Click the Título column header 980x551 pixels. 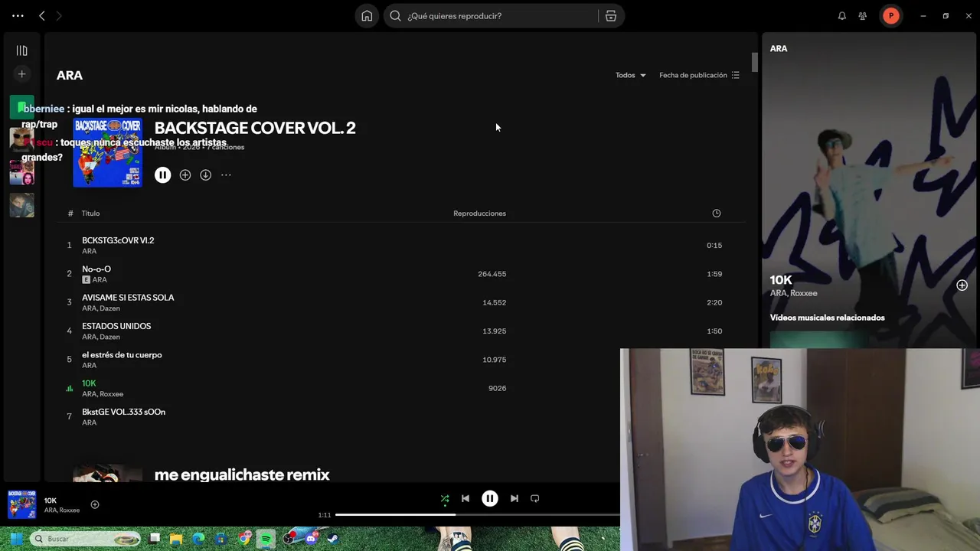tap(90, 214)
